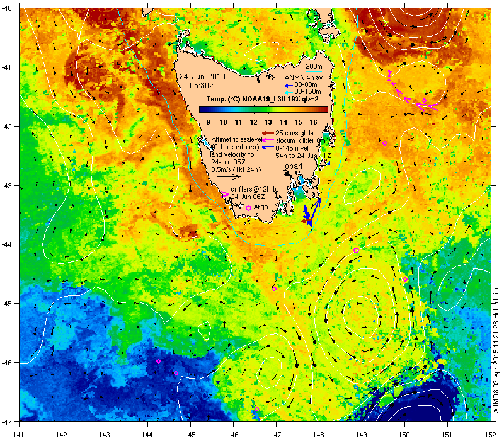
Task: Select Argo float marker on magenta glider track
Action: tap(424, 101)
